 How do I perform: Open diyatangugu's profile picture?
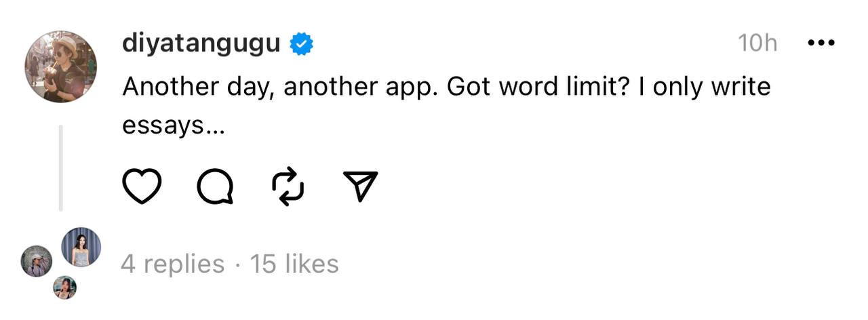(61, 66)
